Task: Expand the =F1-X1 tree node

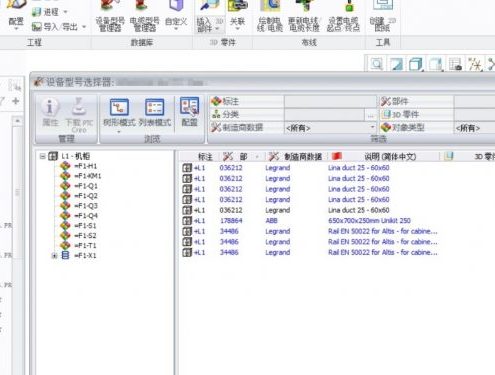Action: pos(54,256)
